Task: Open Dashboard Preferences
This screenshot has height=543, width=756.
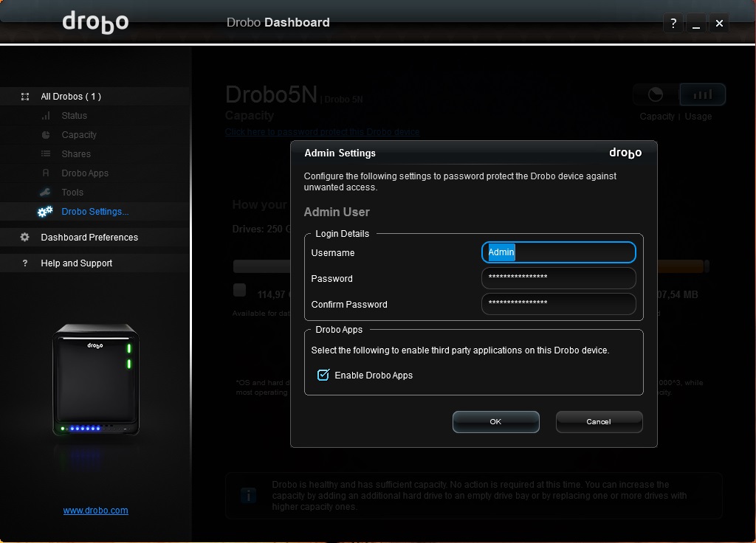Action: coord(89,237)
